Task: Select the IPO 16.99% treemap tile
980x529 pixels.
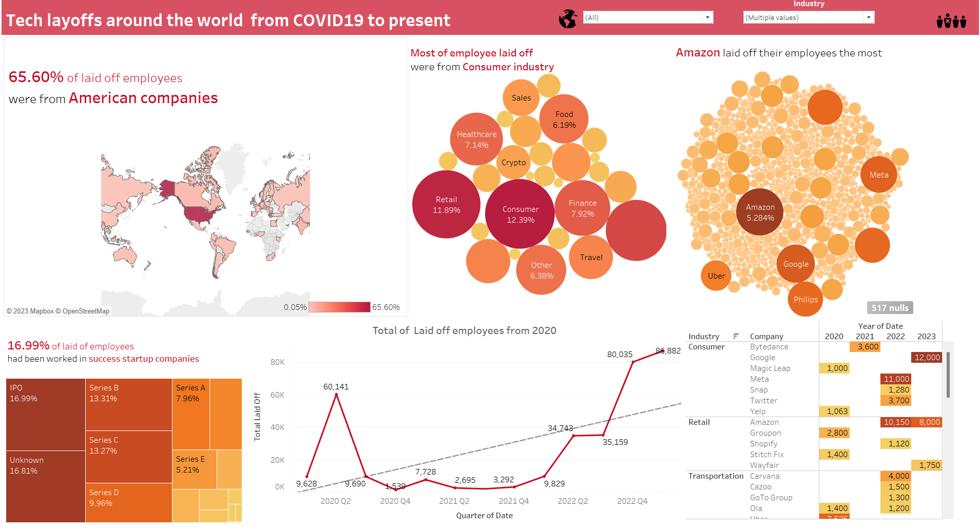Action: 45,415
